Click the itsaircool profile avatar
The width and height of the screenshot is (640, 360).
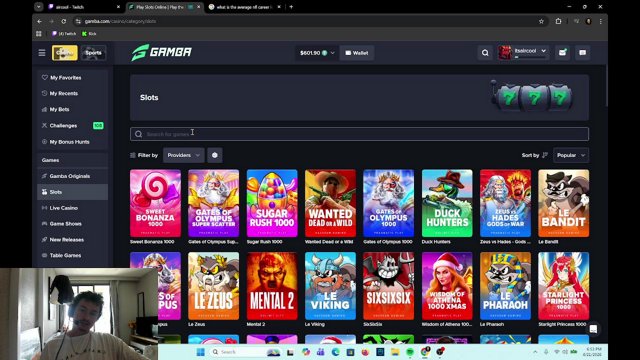pos(505,53)
